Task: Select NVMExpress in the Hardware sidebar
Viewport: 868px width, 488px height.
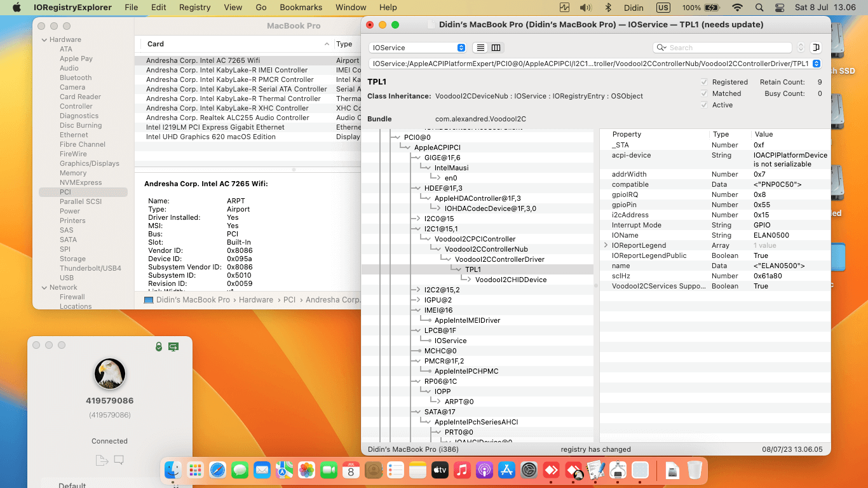Action: [x=80, y=182]
